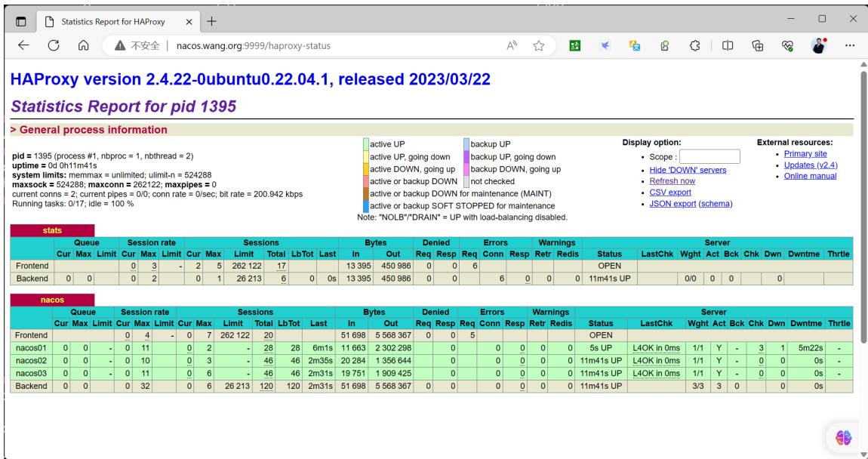The height and width of the screenshot is (459, 868).
Task: Click stats Backend status 11m41s UP
Action: coord(609,279)
